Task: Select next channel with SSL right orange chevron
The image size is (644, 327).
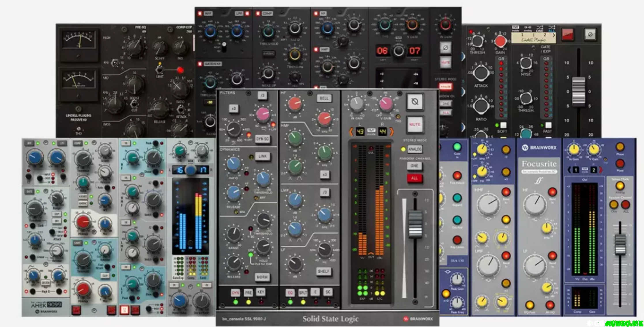Action: 391,132
